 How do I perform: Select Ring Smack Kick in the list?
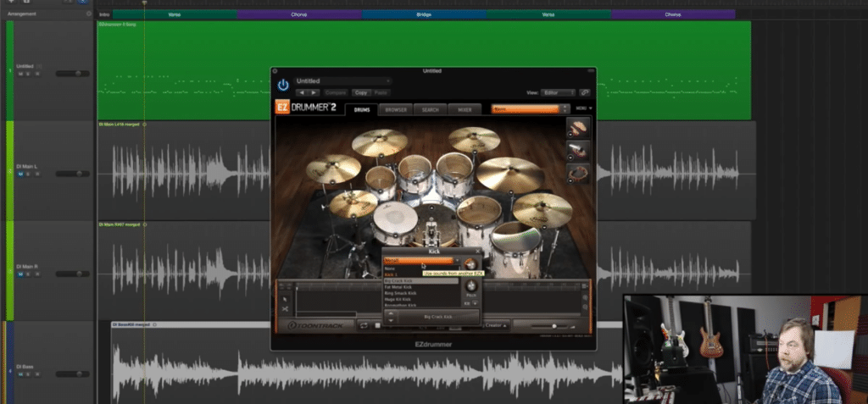click(421, 293)
